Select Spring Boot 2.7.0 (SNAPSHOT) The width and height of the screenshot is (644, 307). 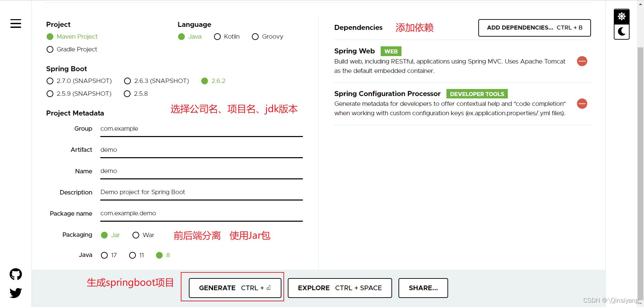pos(79,81)
